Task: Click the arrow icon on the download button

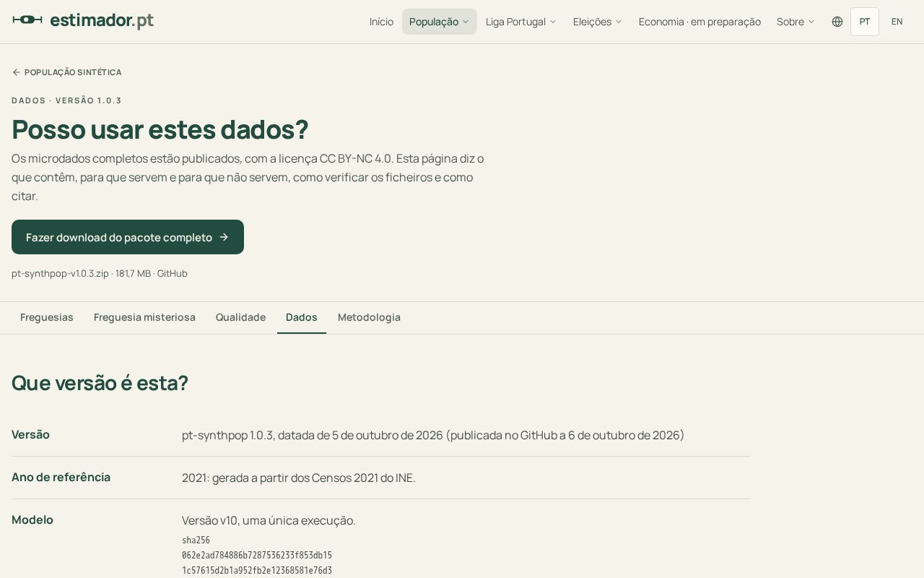Action: pyautogui.click(x=224, y=237)
